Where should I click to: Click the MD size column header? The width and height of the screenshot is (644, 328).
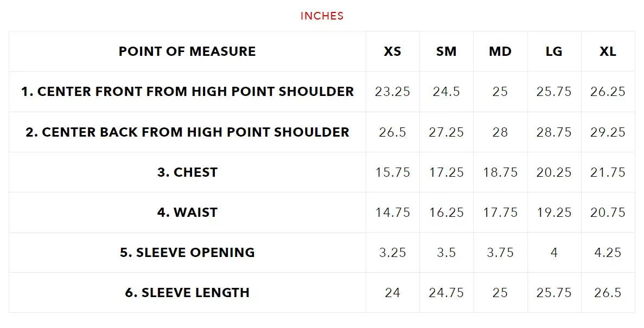click(x=500, y=52)
